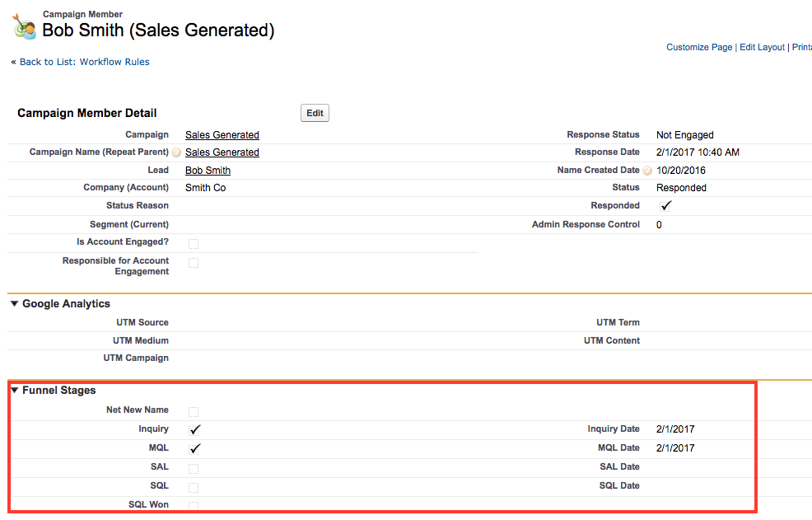Image resolution: width=812 pixels, height=520 pixels.
Task: Click the UTM Campaign label
Action: coord(136,358)
